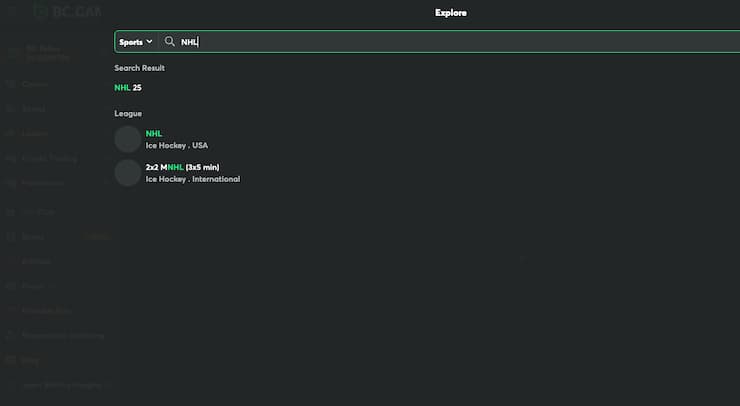Click the magnifying glass search icon
The height and width of the screenshot is (406, 740).
[x=169, y=42]
